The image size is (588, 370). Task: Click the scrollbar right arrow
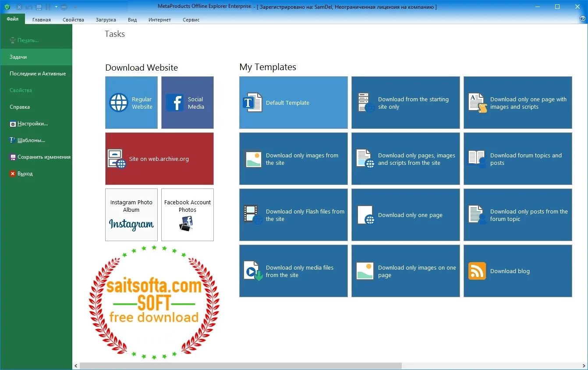tap(584, 366)
